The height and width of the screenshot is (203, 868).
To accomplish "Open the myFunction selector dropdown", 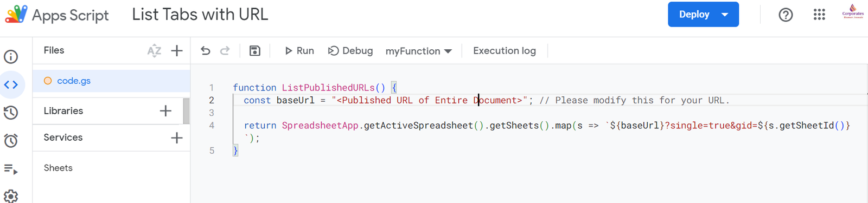I will (x=418, y=51).
